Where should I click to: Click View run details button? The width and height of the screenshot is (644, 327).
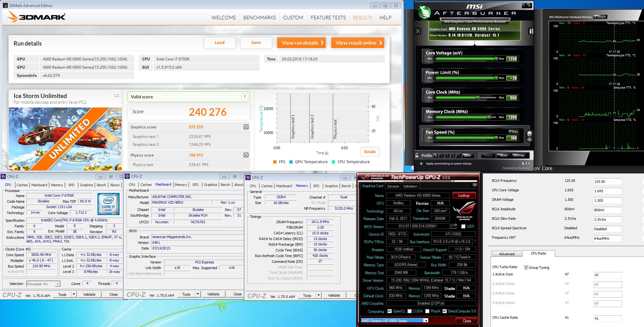click(302, 43)
